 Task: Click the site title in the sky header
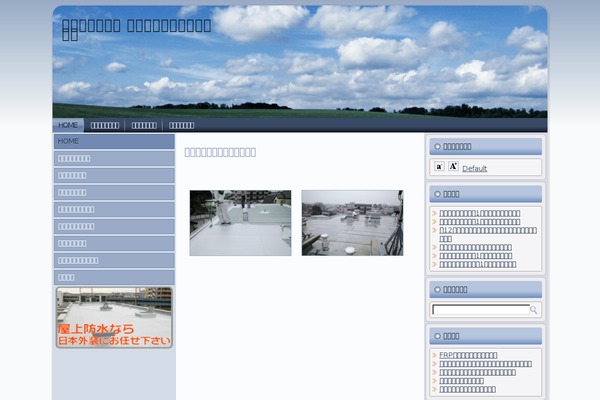click(x=136, y=29)
